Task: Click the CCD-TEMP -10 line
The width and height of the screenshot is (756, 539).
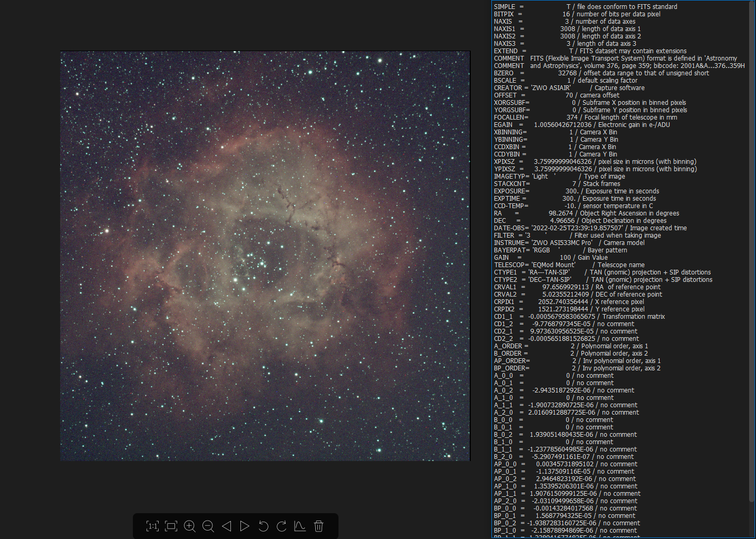Action: pos(574,206)
